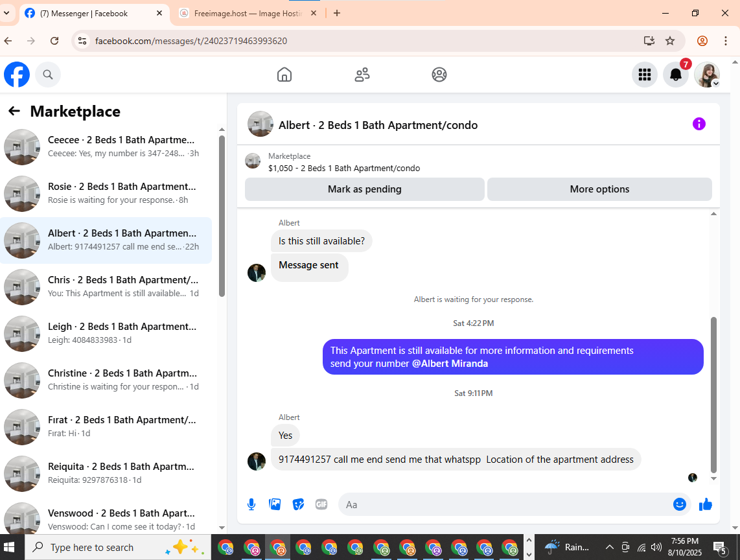The width and height of the screenshot is (740, 560).
Task: Open the Windows Start menu
Action: tap(9, 547)
